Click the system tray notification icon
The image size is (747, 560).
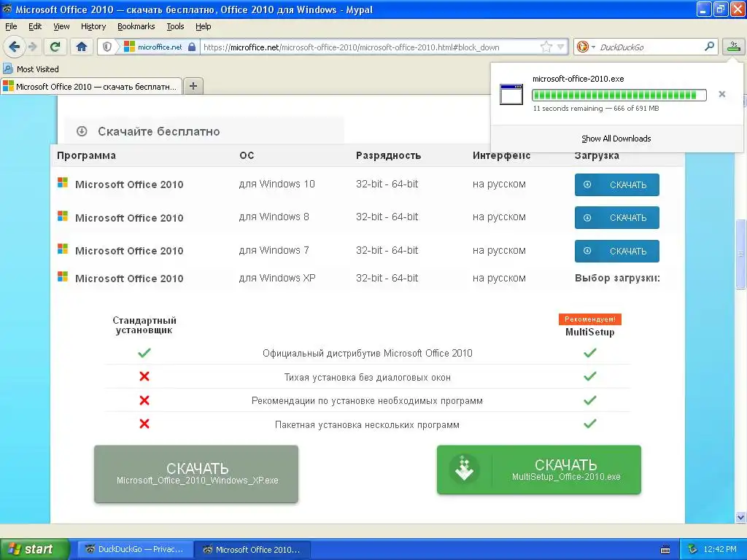(x=692, y=549)
